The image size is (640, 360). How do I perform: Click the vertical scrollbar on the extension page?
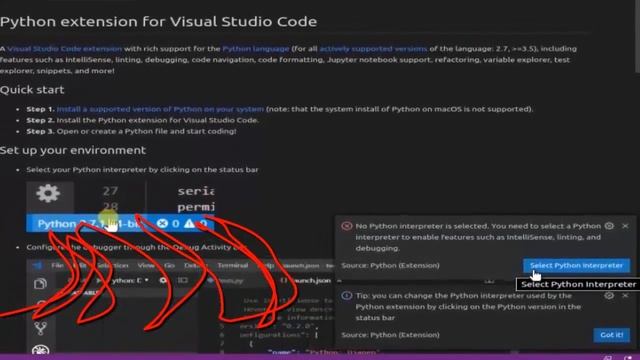point(637,37)
